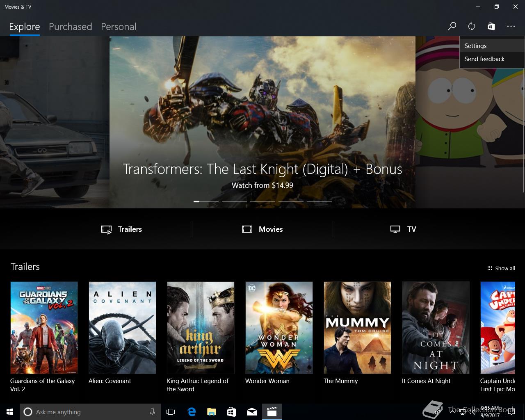Open Wonder Woman poster

[279, 328]
